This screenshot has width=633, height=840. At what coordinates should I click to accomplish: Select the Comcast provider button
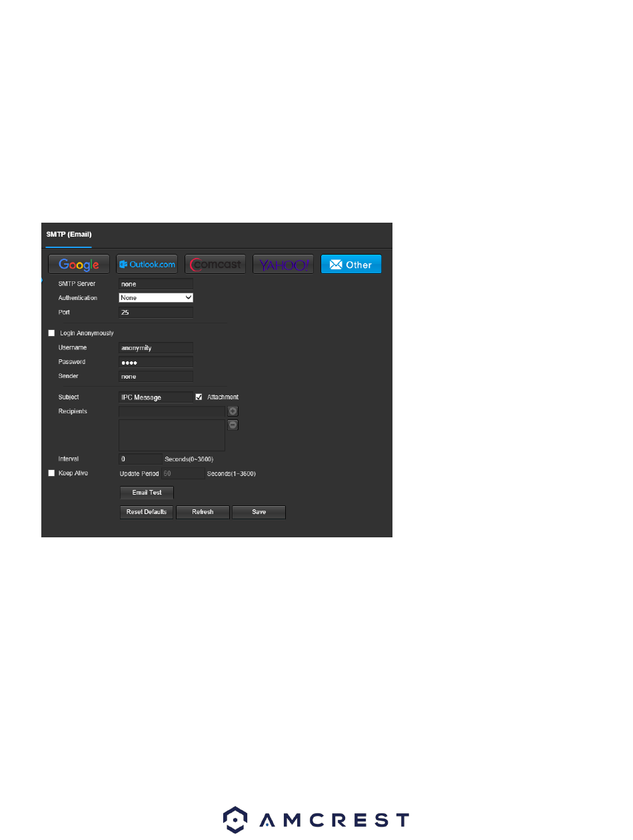click(x=215, y=265)
